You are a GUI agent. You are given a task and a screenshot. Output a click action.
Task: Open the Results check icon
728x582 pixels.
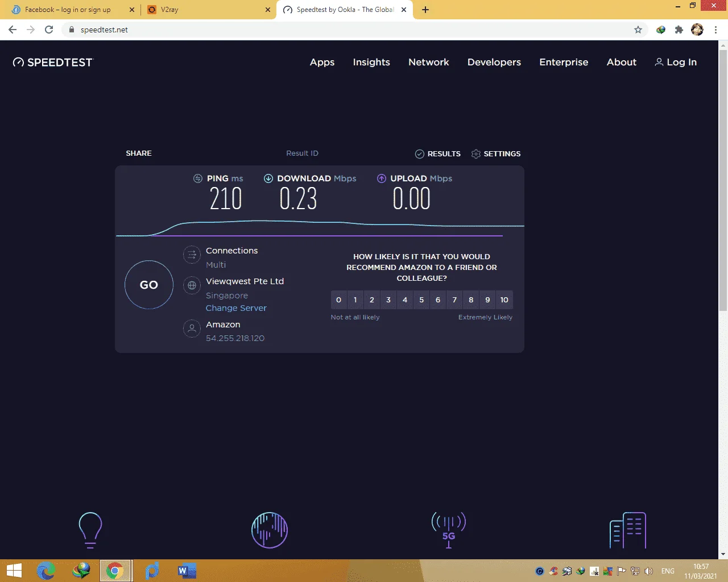pos(420,154)
